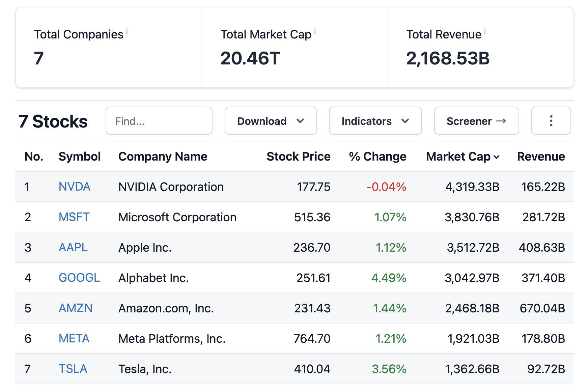This screenshot has height=392, width=587.
Task: Click the 281.72B revenue cell
Action: point(543,217)
